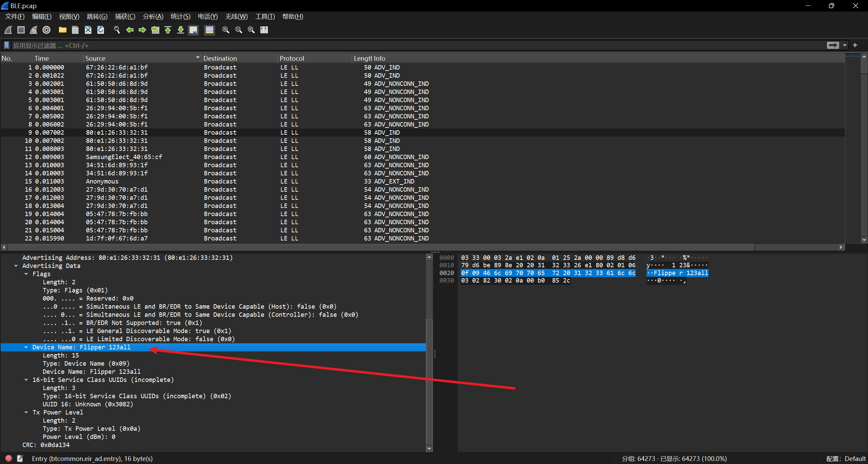Image resolution: width=868 pixels, height=464 pixels.
Task: Click the expert info status circle
Action: [9, 458]
